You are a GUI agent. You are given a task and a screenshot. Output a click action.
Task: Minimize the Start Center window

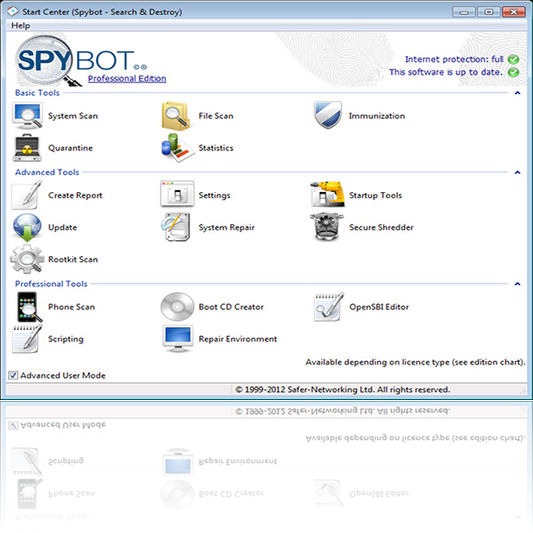[x=464, y=12]
